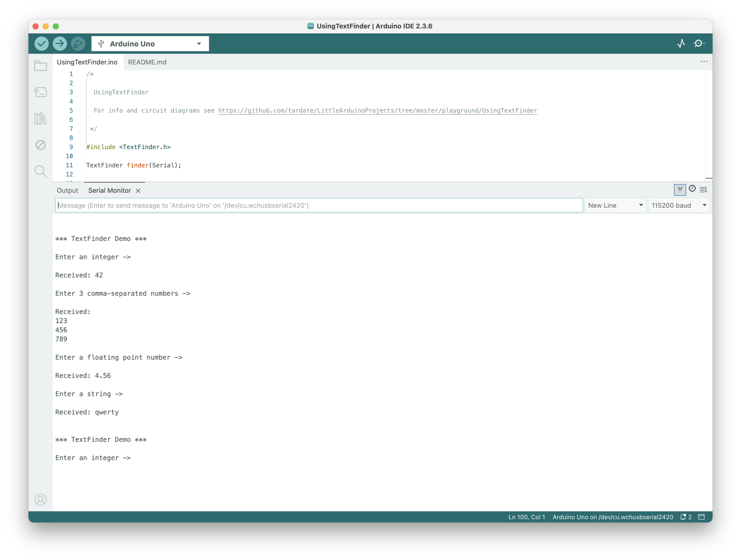Open the Boards Manager
The image size is (741, 560).
tap(40, 92)
